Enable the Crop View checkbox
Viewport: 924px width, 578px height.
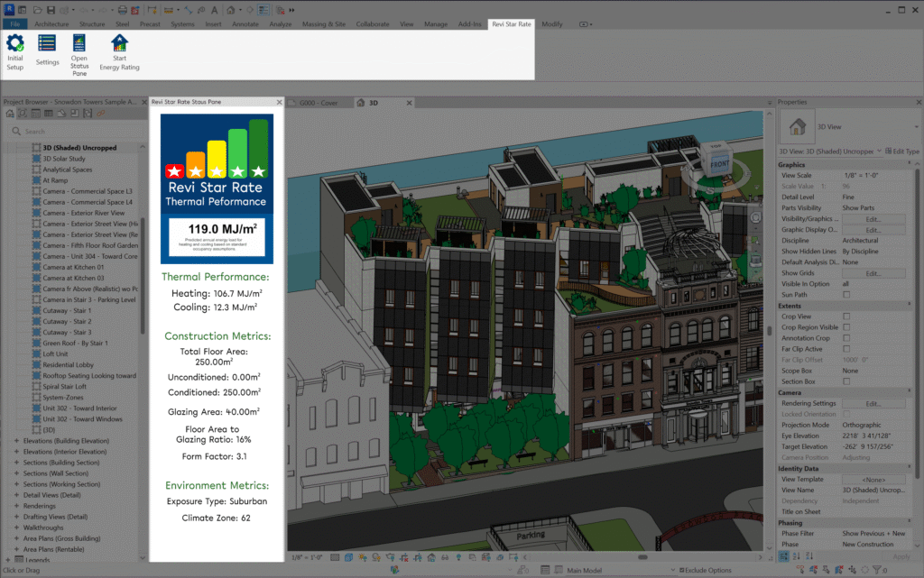[x=846, y=317]
